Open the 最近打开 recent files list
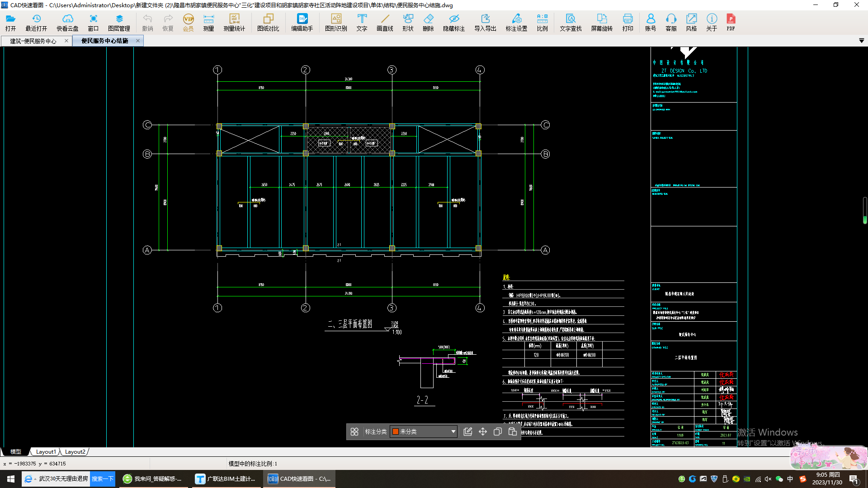The width and height of the screenshot is (868, 488). click(36, 22)
